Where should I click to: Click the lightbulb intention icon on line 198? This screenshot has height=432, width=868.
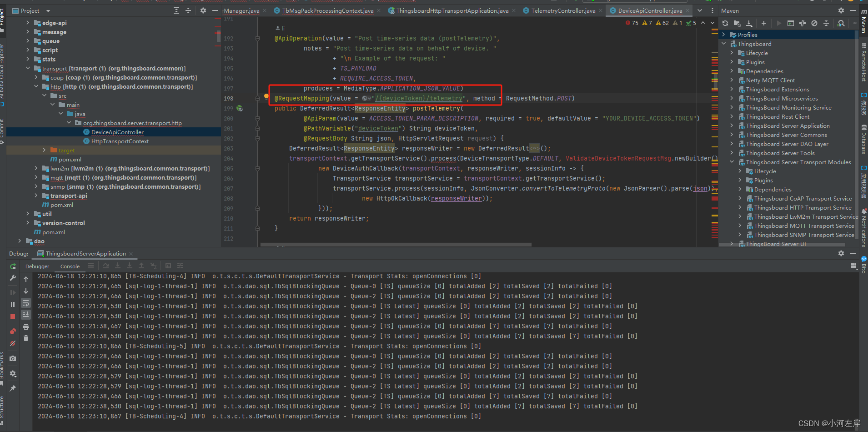(266, 97)
